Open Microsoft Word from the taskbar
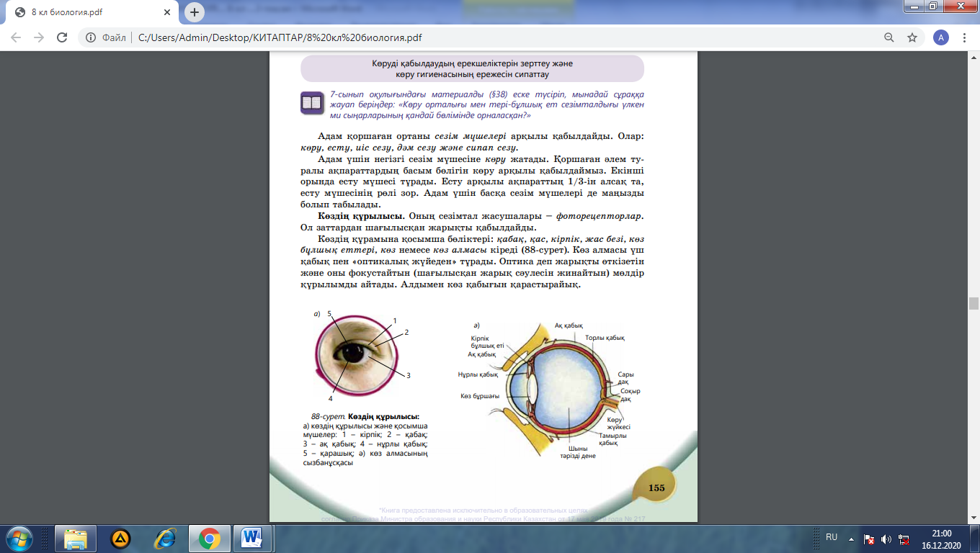The height and width of the screenshot is (553, 980). point(251,538)
